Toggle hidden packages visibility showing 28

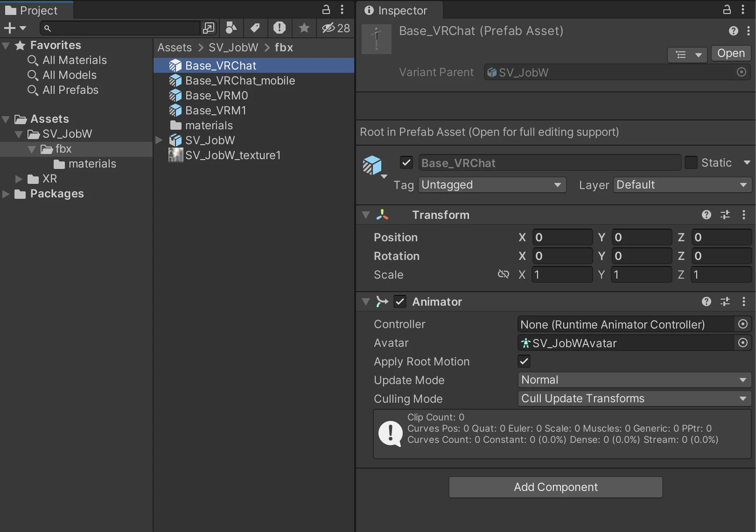tap(336, 28)
